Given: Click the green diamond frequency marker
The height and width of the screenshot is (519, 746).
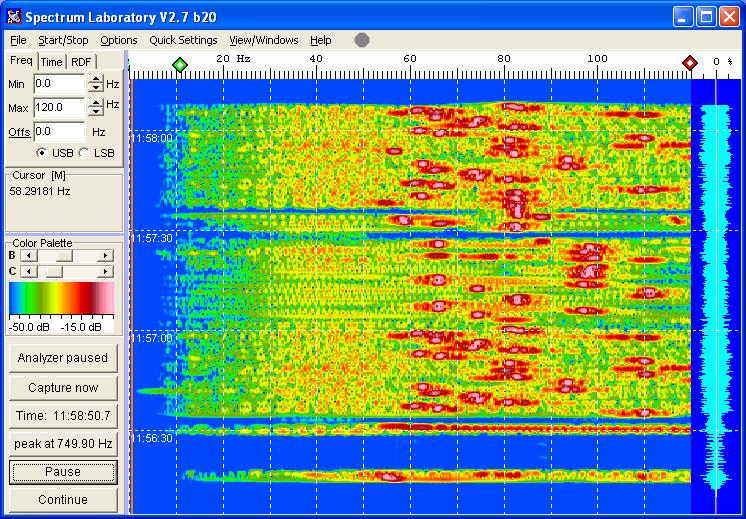Looking at the screenshot, I should point(179,64).
